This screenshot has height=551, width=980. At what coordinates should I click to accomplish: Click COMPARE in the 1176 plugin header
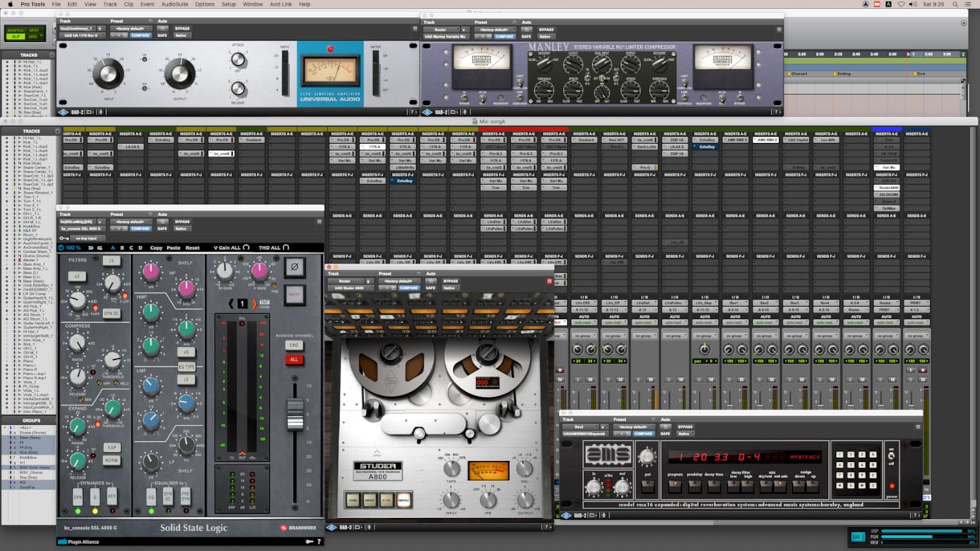pos(141,36)
